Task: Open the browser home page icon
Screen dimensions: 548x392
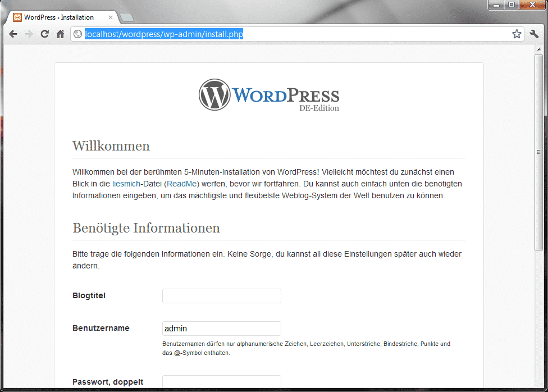Action: [x=61, y=34]
